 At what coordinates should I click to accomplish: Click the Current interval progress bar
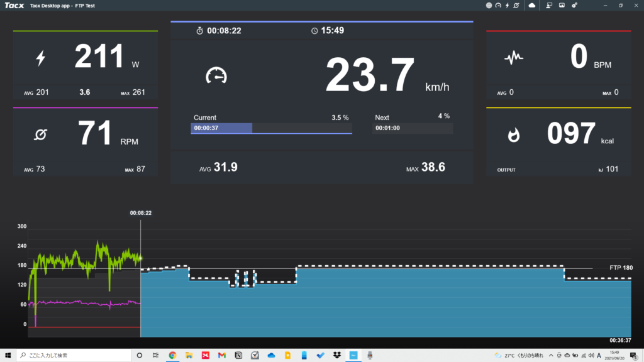pyautogui.click(x=271, y=128)
